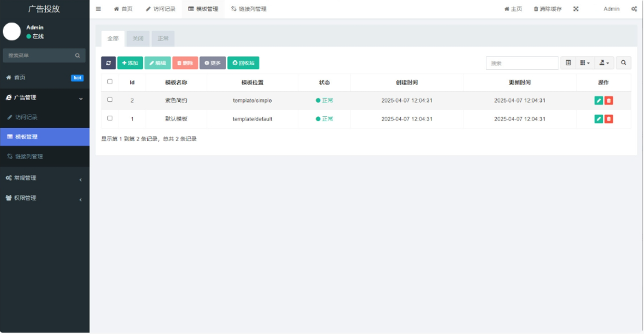This screenshot has width=644, height=334.
Task: Open the 回收站 recycle bin button
Action: 243,63
